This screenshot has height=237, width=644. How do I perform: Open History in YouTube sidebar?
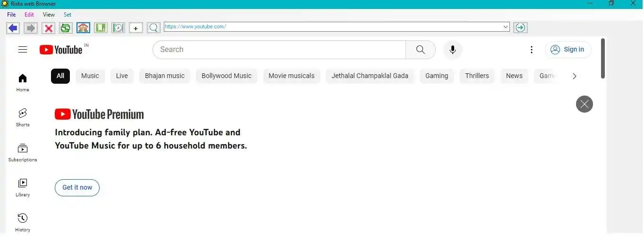click(23, 223)
